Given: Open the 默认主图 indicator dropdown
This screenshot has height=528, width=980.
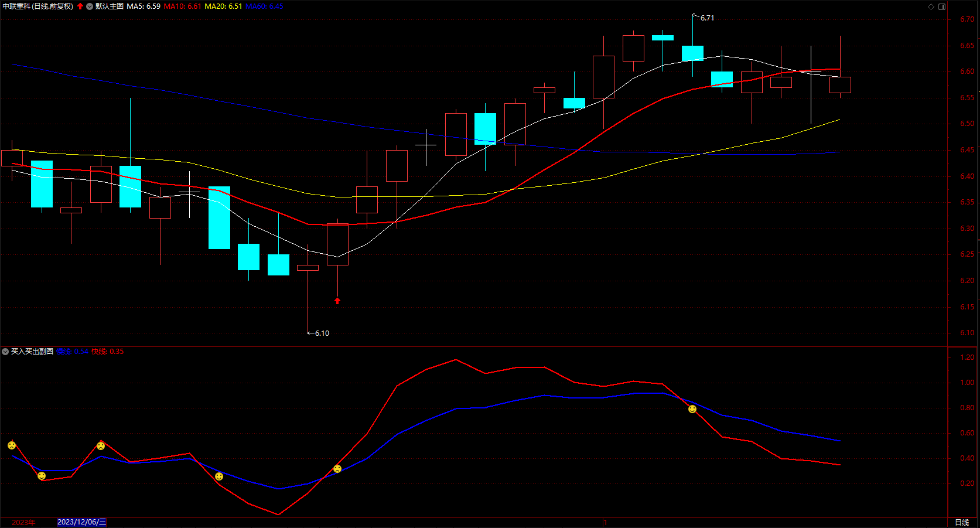Looking at the screenshot, I should pos(90,6).
